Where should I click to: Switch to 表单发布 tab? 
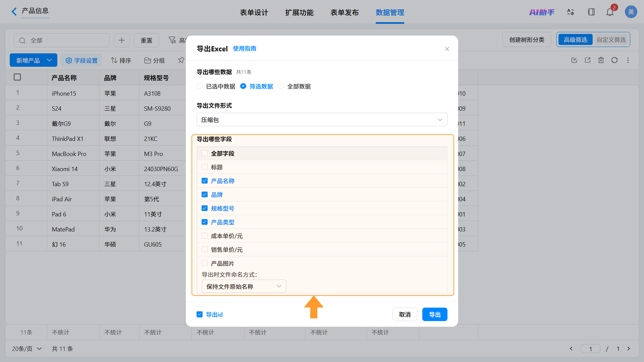344,13
